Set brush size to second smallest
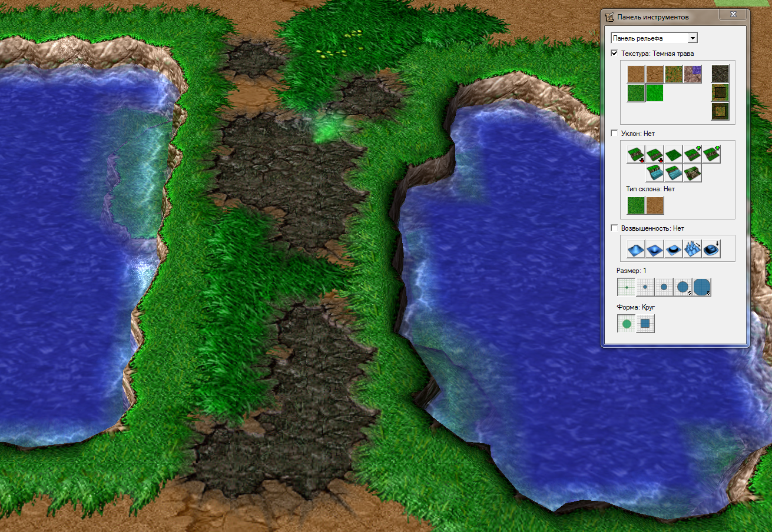Image resolution: width=772 pixels, height=532 pixels. click(645, 287)
